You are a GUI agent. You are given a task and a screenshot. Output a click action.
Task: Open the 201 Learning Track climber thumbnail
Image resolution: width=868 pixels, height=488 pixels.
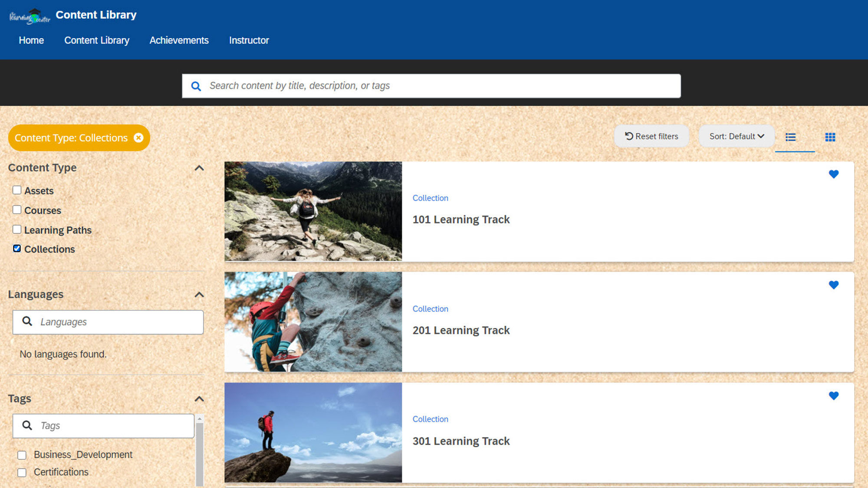click(313, 322)
